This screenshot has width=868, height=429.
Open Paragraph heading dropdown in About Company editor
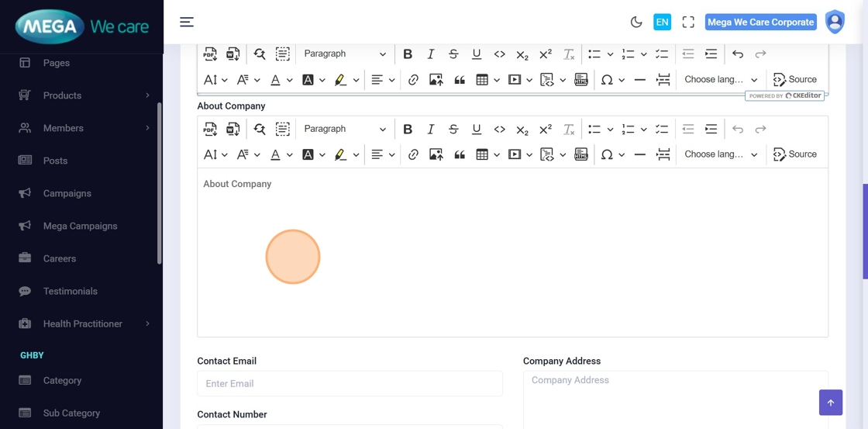tap(344, 129)
